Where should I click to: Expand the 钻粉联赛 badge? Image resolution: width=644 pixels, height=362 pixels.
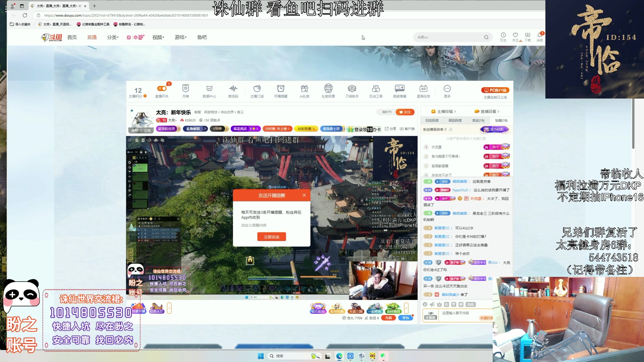click(x=307, y=129)
